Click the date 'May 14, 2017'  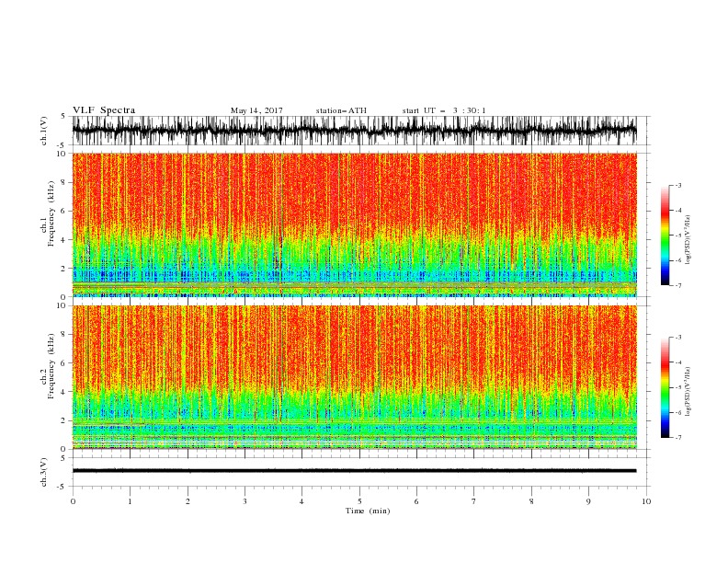[x=256, y=110]
